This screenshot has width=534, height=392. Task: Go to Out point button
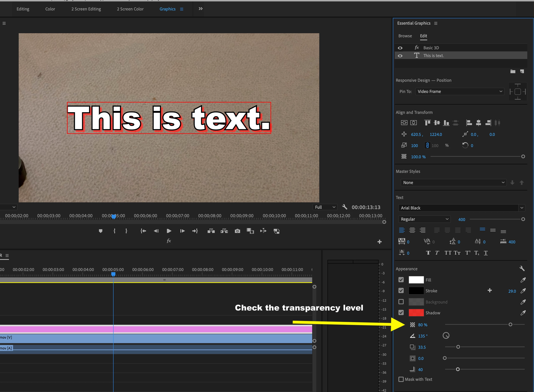coord(195,231)
